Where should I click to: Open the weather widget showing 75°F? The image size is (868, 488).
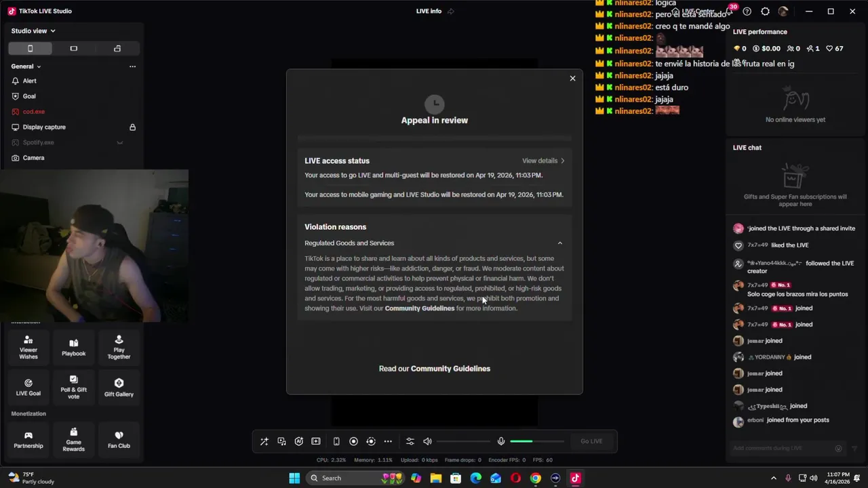tap(32, 478)
